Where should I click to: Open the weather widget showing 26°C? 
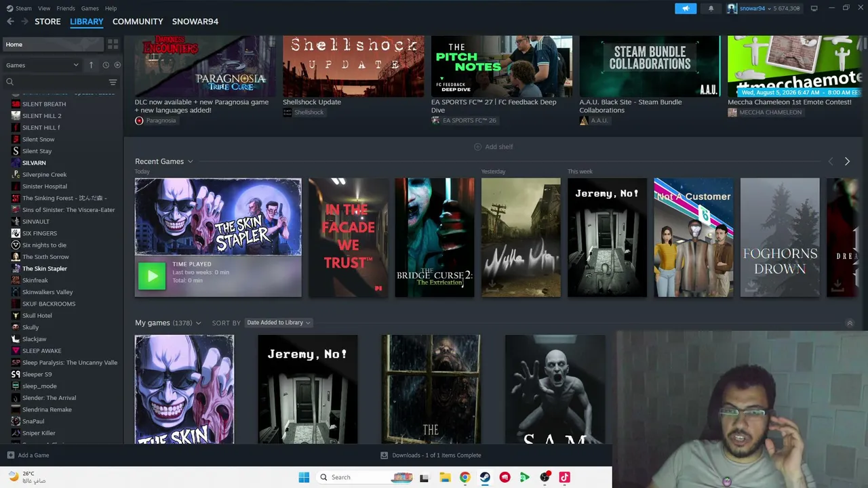click(x=27, y=477)
